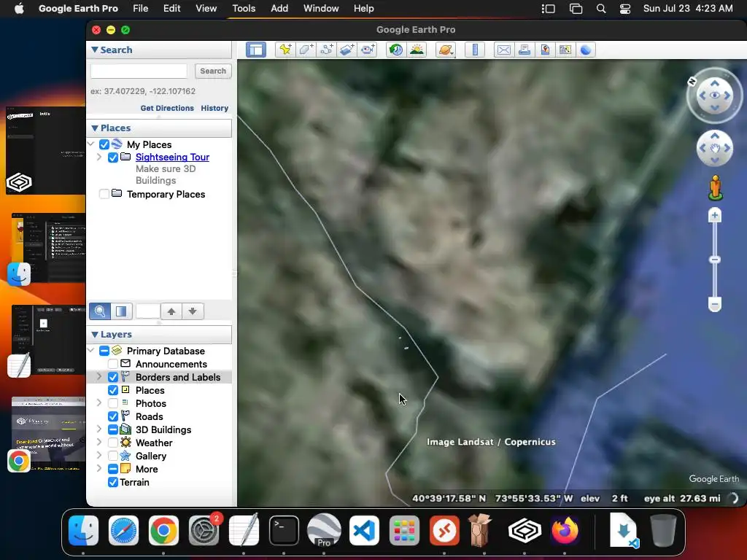
Task: Click the places search magnifier button
Action: click(100, 311)
